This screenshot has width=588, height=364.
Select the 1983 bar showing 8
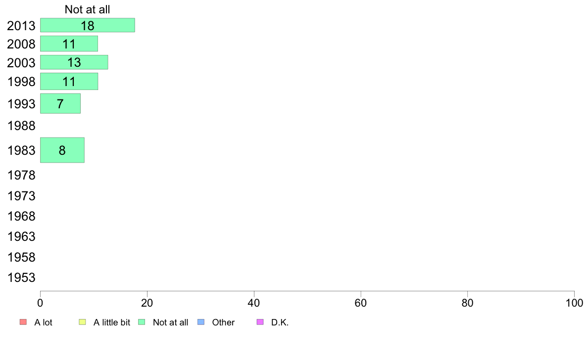tap(62, 150)
